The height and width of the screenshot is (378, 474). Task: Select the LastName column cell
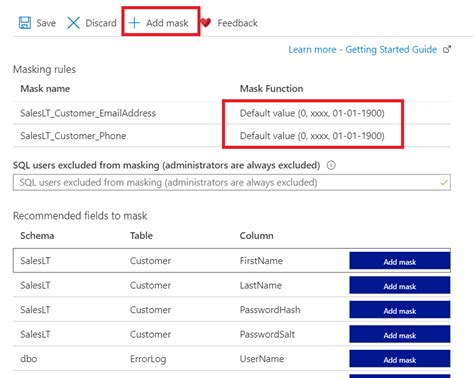[x=261, y=285]
